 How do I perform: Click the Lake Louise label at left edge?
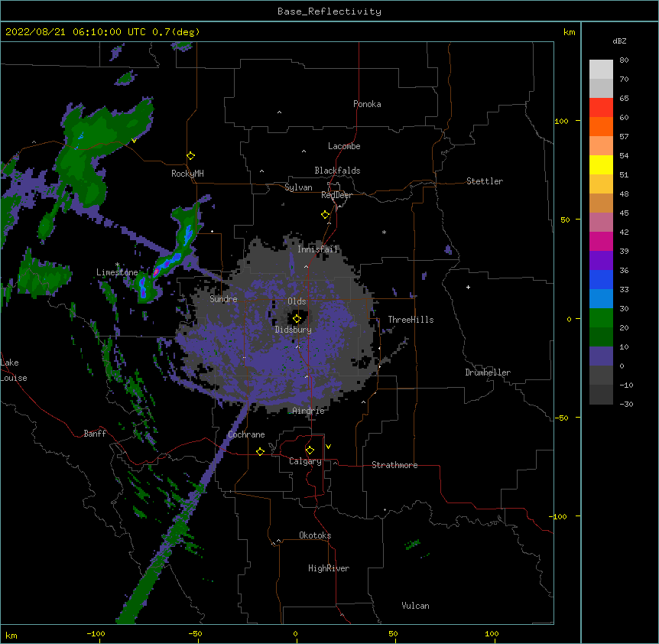[x=14, y=370]
